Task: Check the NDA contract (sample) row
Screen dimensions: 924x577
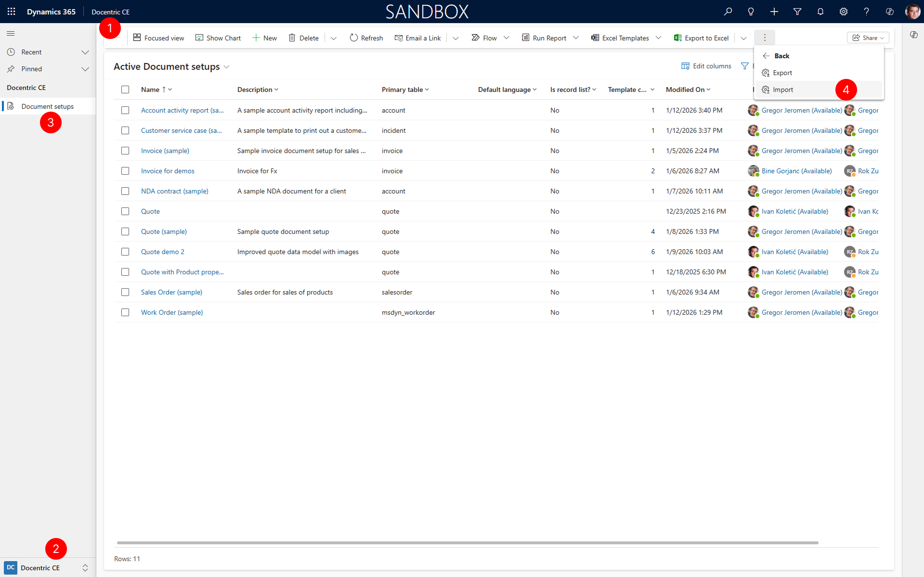Action: [x=125, y=191]
